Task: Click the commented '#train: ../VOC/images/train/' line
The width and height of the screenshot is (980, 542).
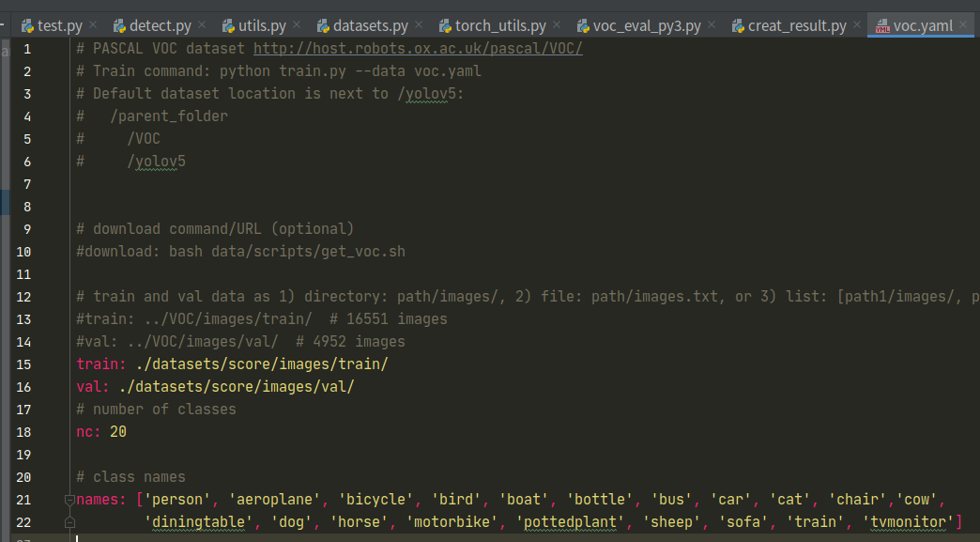Action: point(262,318)
